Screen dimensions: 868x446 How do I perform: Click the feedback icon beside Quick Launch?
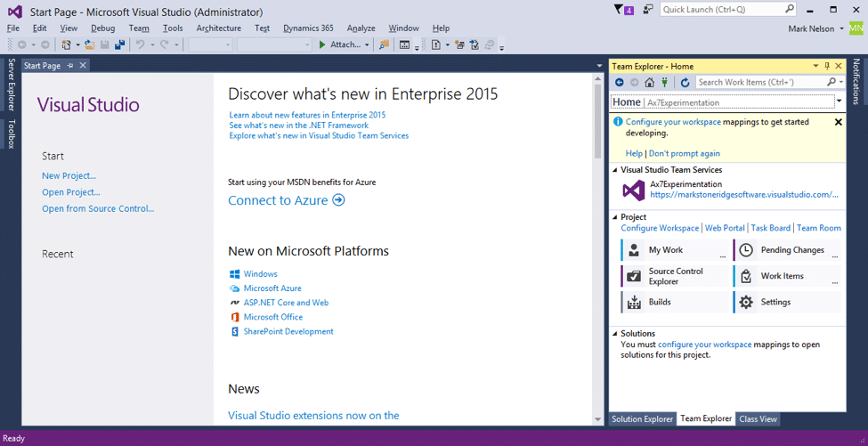(648, 10)
